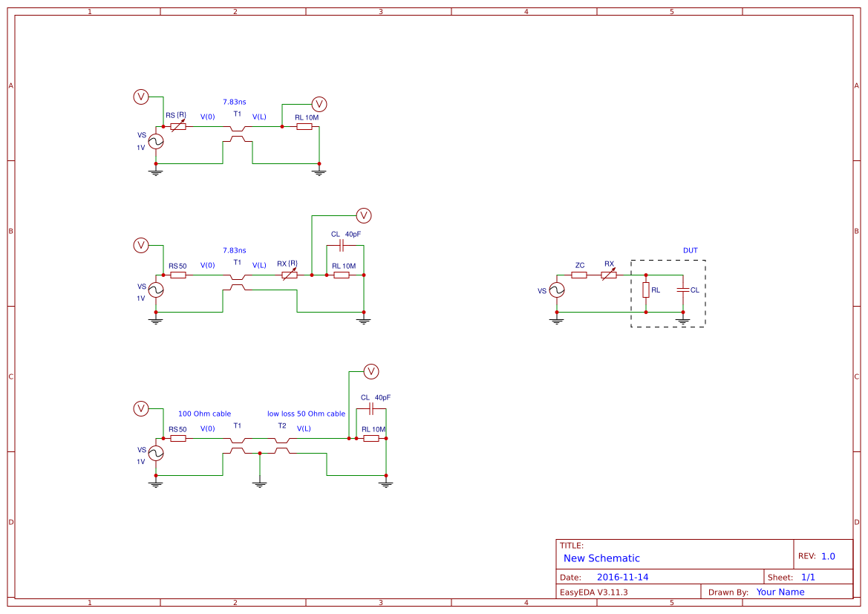The height and width of the screenshot is (614, 868).
Task: Select the ZC resistor in the right circuit
Action: coord(580,274)
